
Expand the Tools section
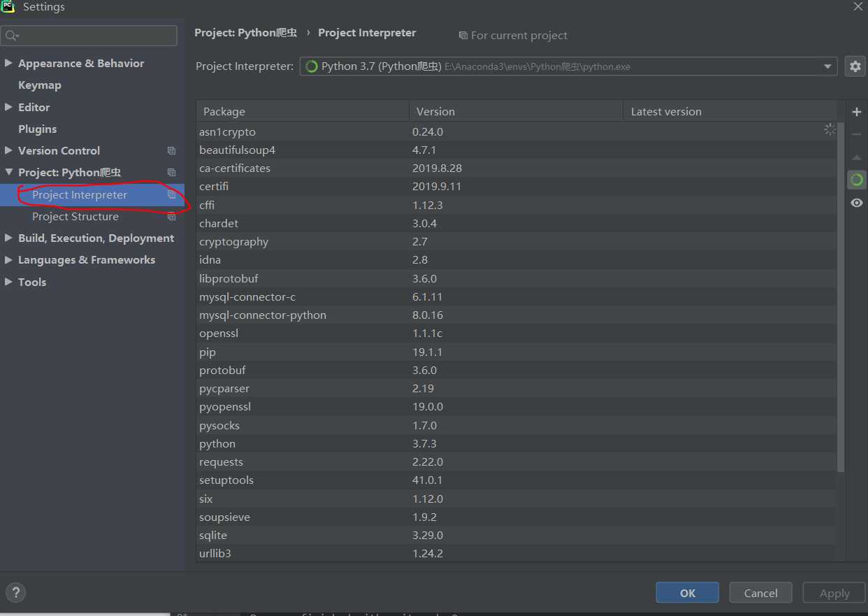[8, 282]
